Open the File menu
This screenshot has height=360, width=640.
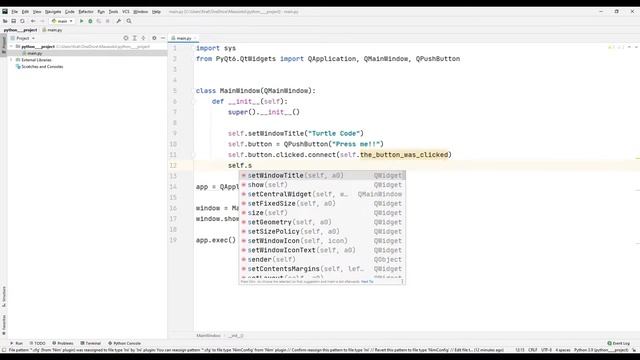tap(15, 12)
